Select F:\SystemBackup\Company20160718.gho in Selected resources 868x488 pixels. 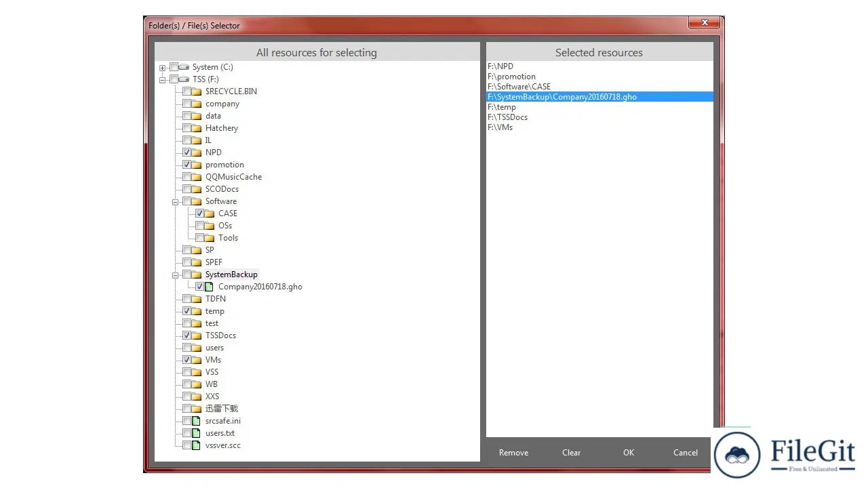tap(599, 97)
